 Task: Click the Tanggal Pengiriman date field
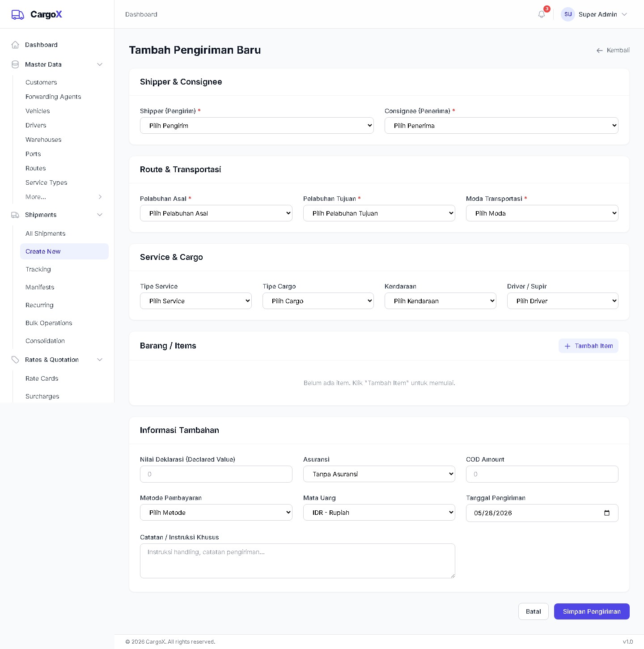click(542, 513)
